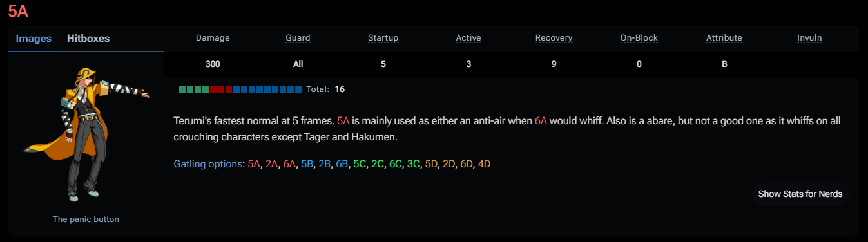868x242 pixels.
Task: Click the Guard column header
Action: [x=298, y=38]
